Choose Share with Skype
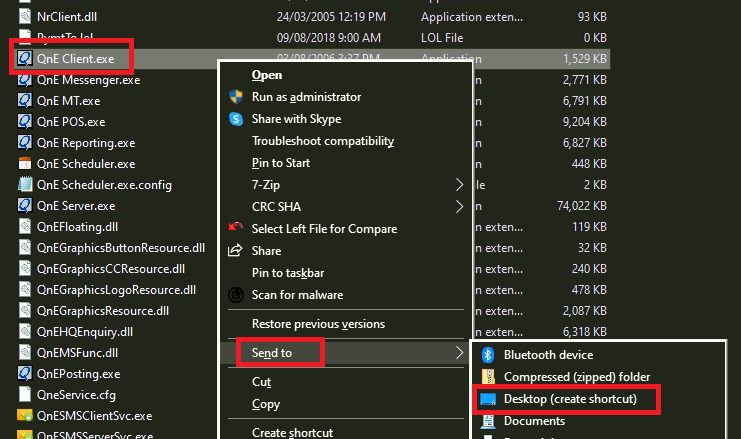This screenshot has width=741, height=439. coord(296,119)
